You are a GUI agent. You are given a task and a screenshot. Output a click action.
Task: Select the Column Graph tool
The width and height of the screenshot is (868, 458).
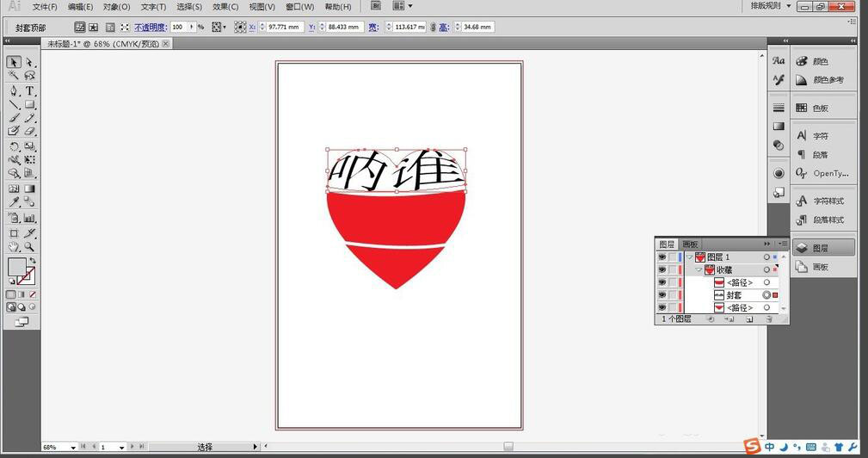pos(29,218)
